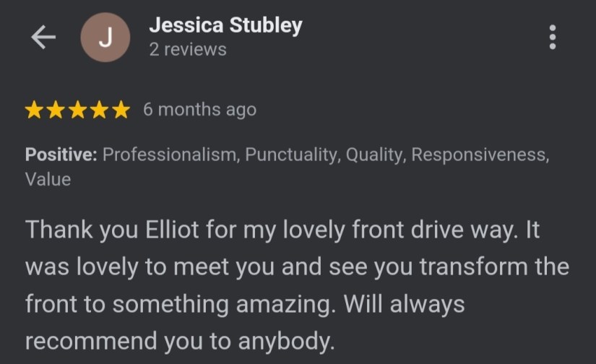Open Jessica Stubley's profile name
Screen dimensions: 596x364
[x=225, y=26]
